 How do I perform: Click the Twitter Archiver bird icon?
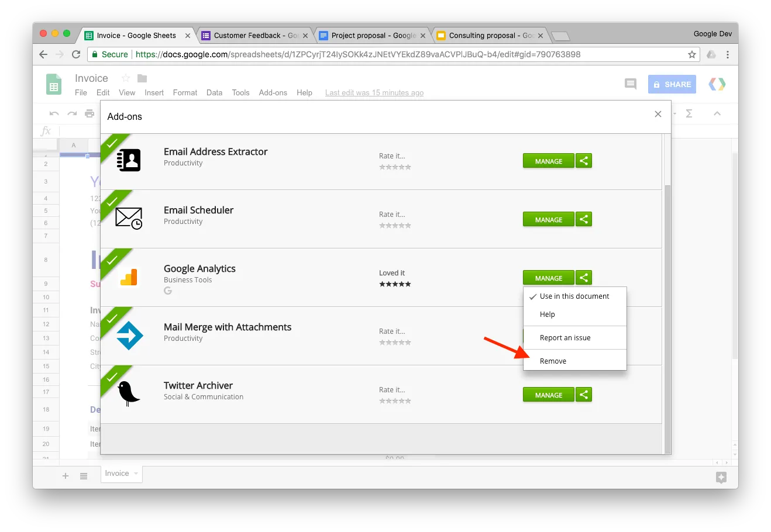point(128,393)
